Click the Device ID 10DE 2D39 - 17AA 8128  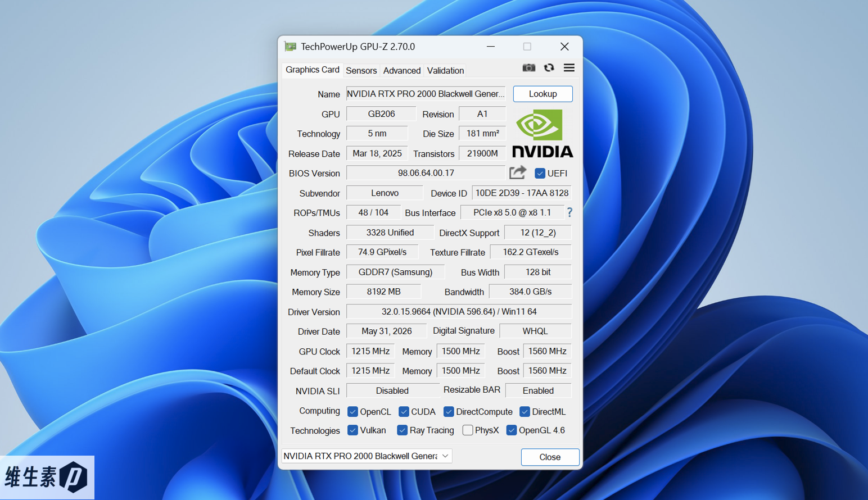click(x=522, y=193)
